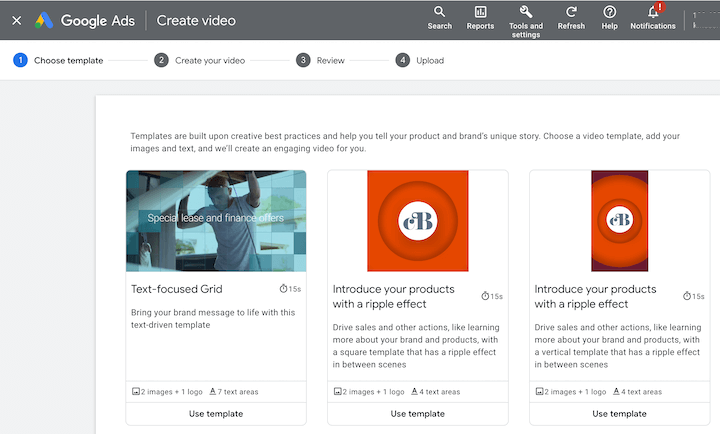Go to step 4 Upload

coord(420,60)
